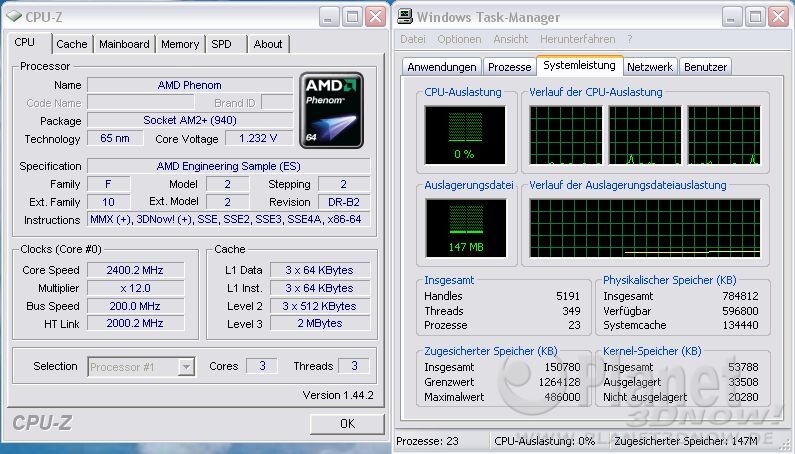Click the Cores count field
The width and height of the screenshot is (795, 454).
[x=262, y=366]
